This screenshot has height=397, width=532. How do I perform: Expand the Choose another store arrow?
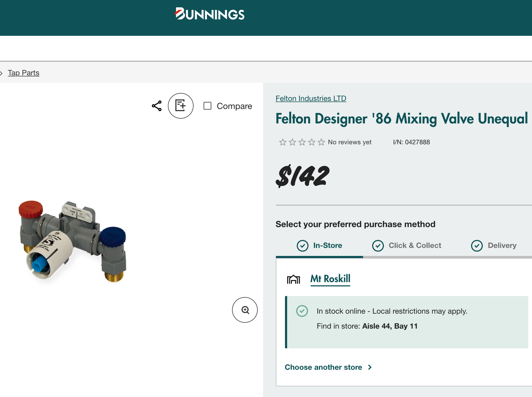[370, 367]
